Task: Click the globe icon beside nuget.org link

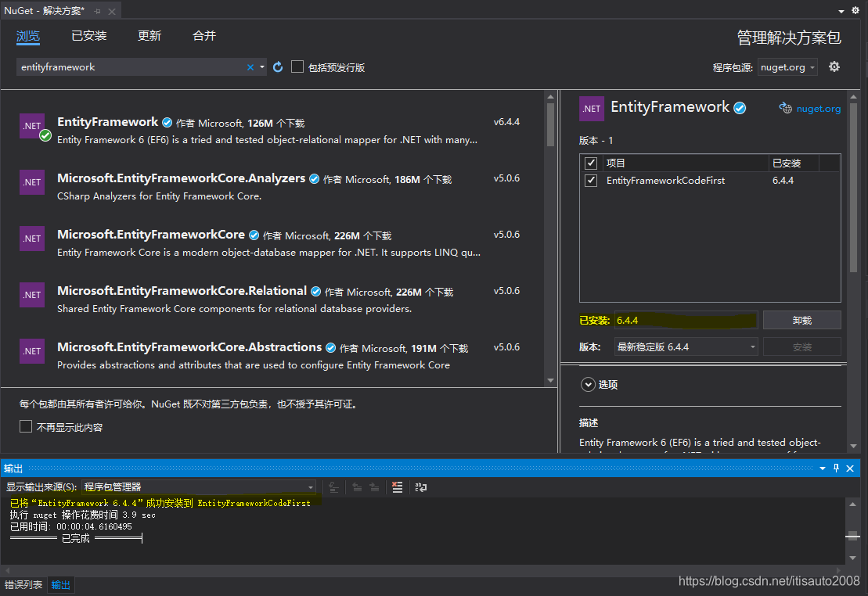Action: (786, 108)
